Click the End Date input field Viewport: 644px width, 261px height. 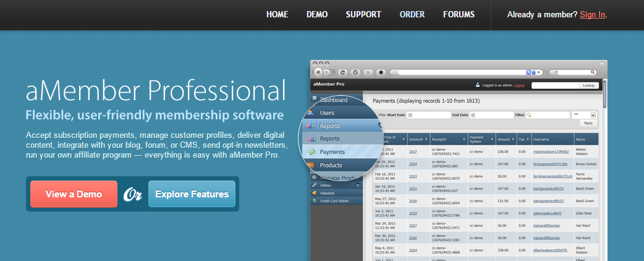491,115
